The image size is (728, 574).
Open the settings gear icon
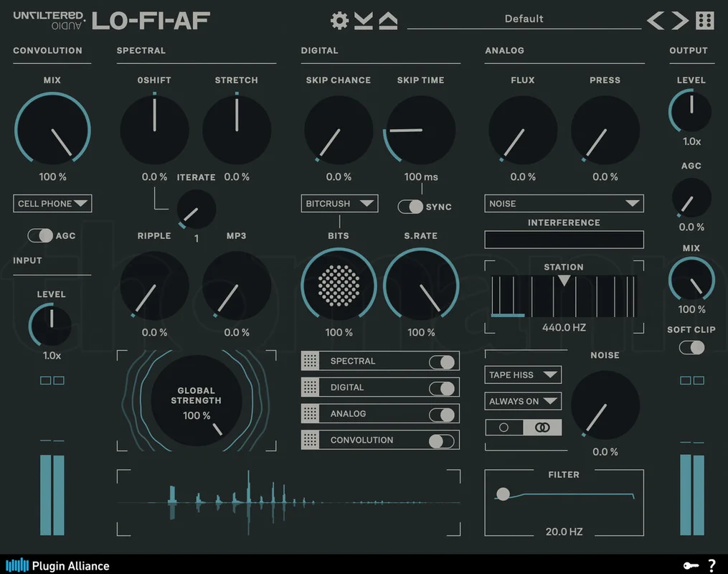[339, 20]
